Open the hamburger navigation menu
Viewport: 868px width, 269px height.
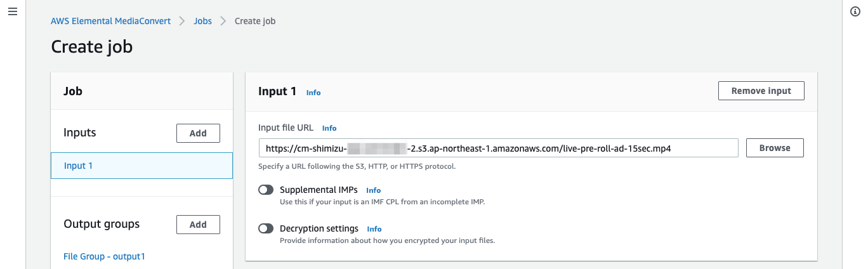(x=12, y=13)
